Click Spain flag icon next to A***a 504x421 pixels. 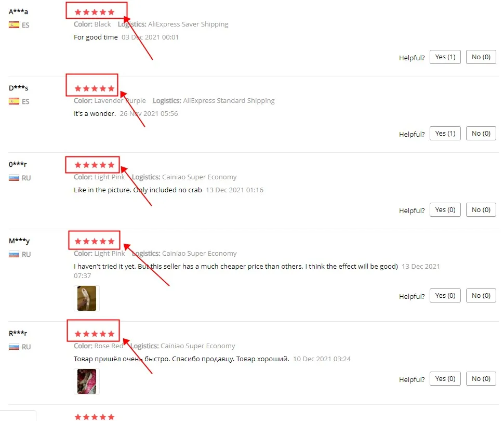coord(14,25)
